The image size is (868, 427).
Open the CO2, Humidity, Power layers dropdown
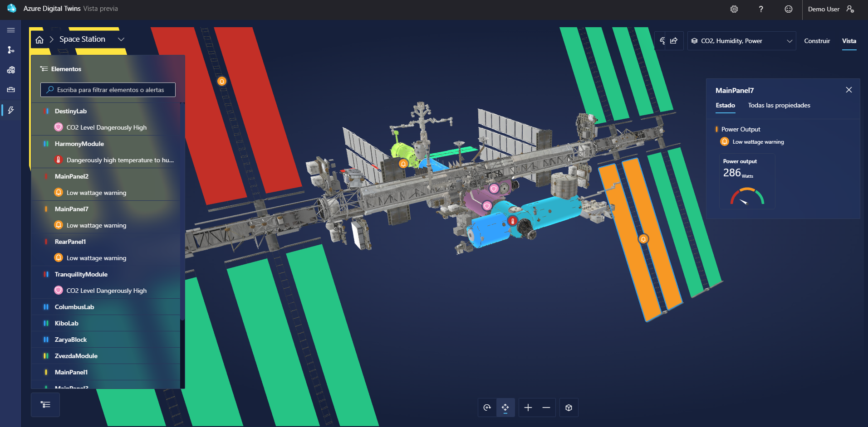pyautogui.click(x=742, y=41)
